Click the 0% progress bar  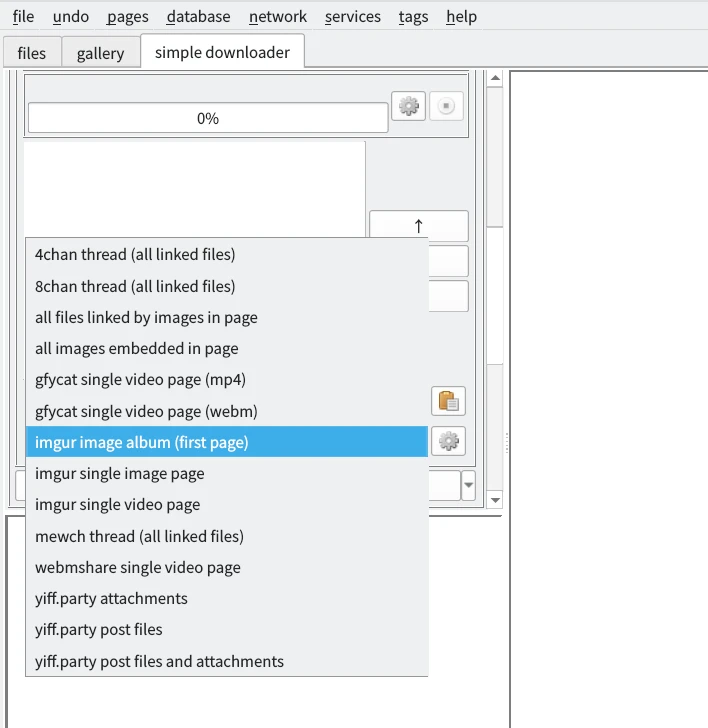point(208,118)
